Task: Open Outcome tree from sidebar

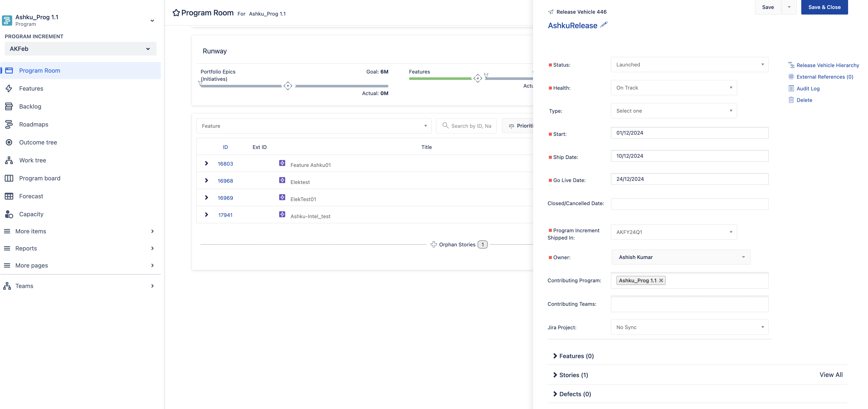Action: (x=38, y=142)
